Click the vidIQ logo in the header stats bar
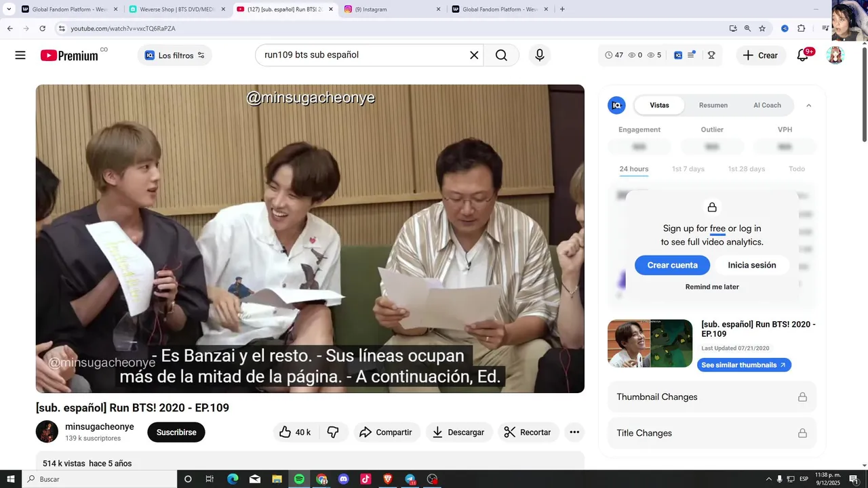The height and width of the screenshot is (488, 868). [x=678, y=56]
